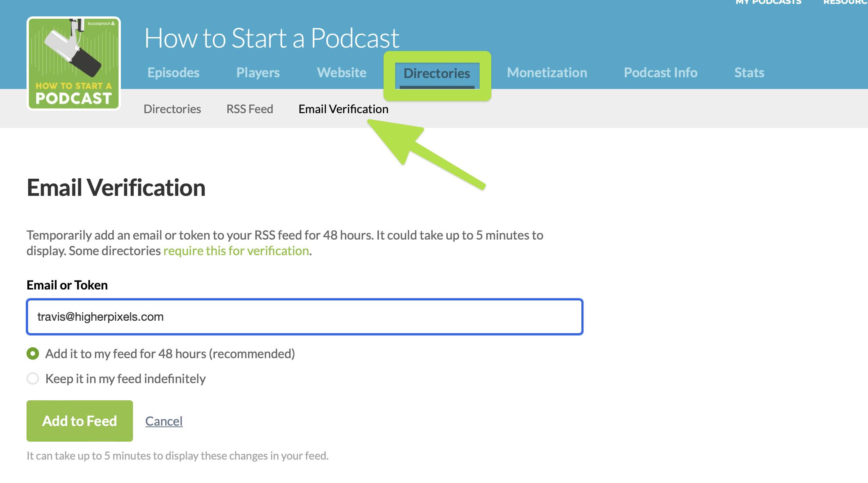Select the Directories navigation tab
This screenshot has height=483, width=868.
click(x=437, y=72)
